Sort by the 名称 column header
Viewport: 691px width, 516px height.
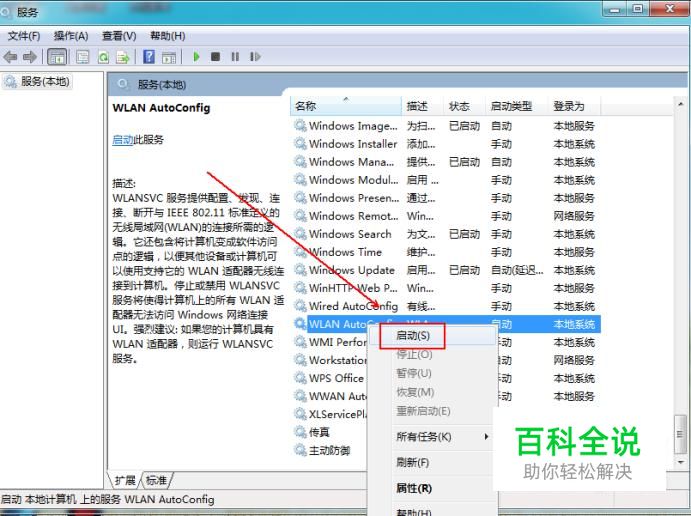point(346,106)
